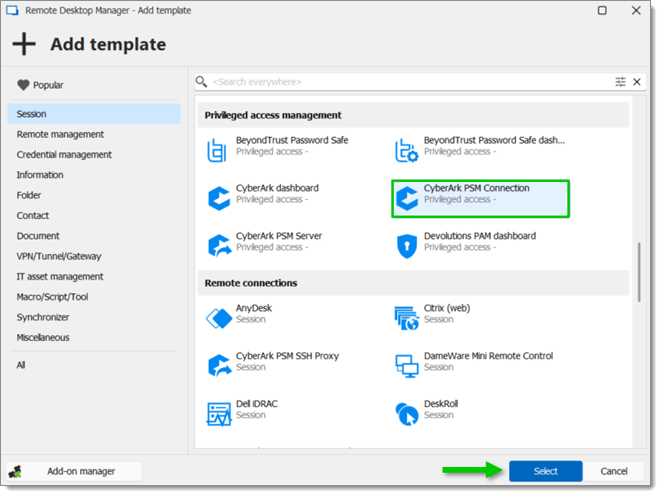Click the CyberArk PSM Connection icon
Image resolution: width=661 pixels, height=496 pixels.
(407, 198)
